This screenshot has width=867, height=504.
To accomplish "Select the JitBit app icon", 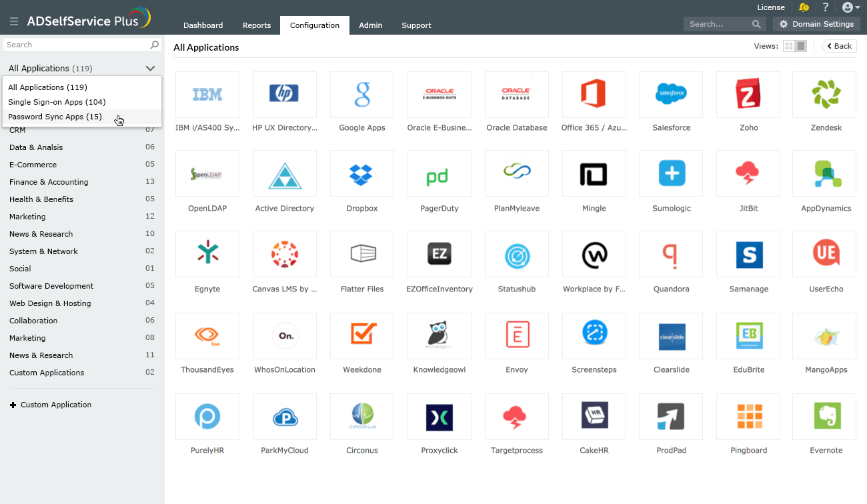I will (748, 174).
